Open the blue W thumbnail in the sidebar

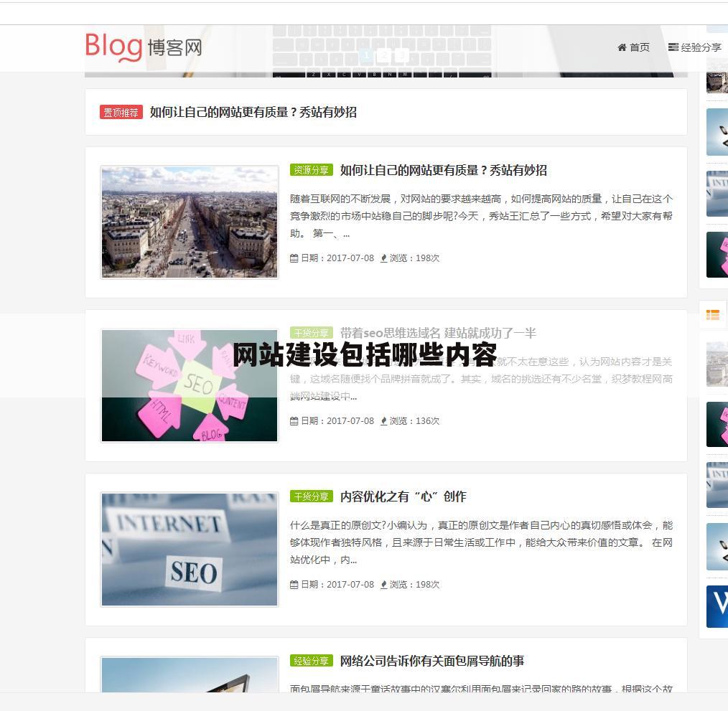(x=717, y=606)
